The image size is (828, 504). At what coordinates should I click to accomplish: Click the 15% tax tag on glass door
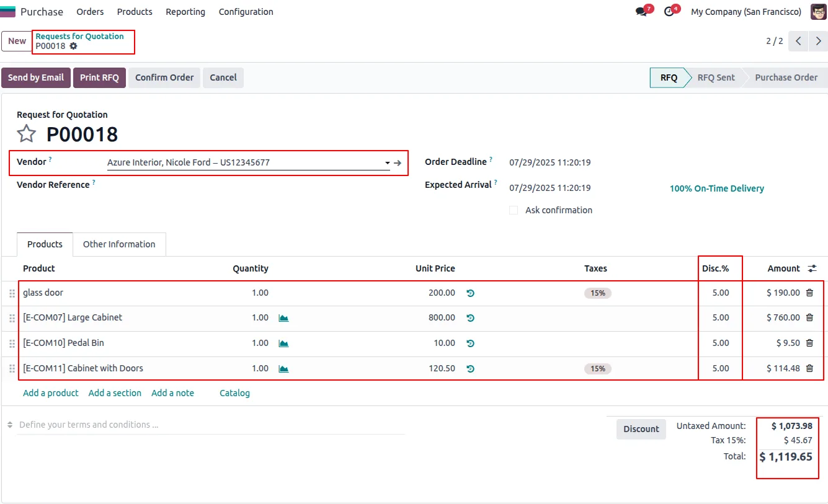(598, 293)
